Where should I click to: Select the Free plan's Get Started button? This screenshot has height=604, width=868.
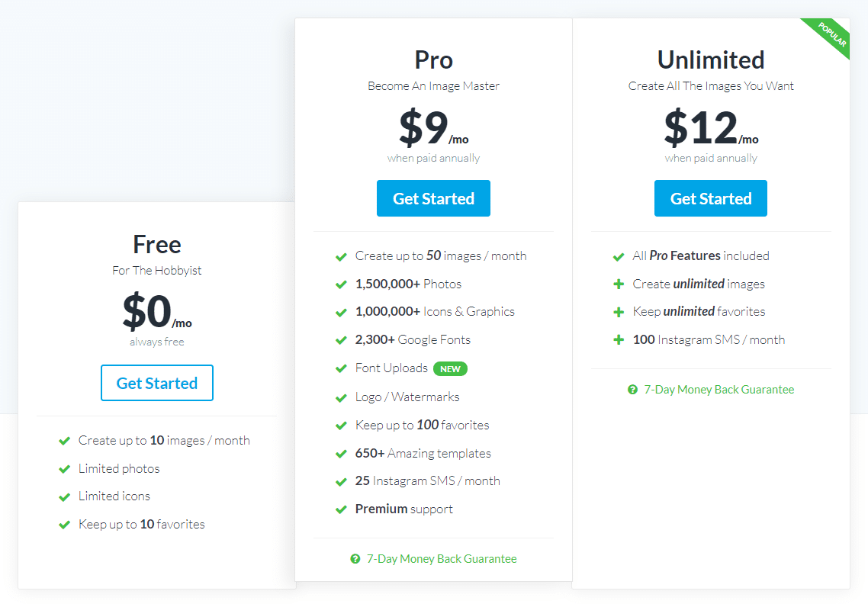(156, 383)
